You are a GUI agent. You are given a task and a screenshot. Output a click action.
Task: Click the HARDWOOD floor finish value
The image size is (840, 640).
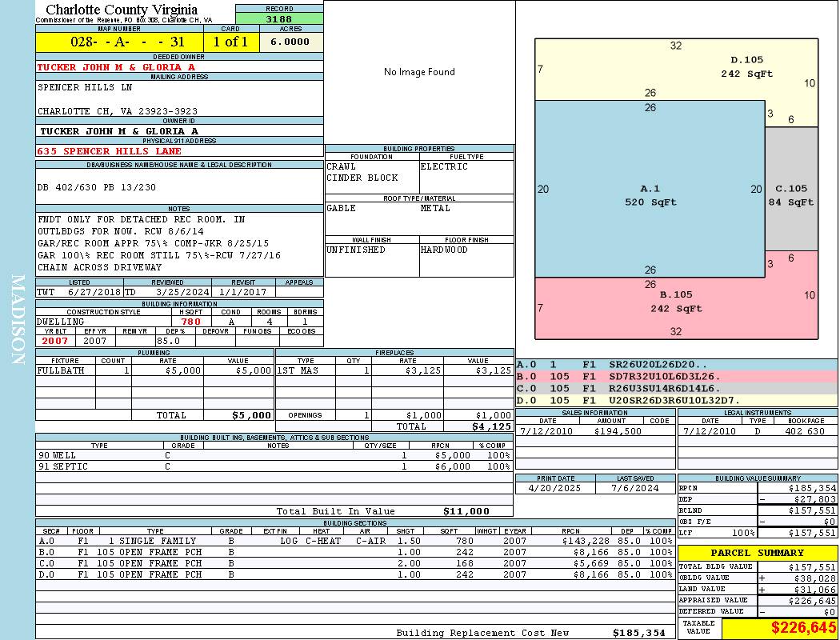[444, 250]
